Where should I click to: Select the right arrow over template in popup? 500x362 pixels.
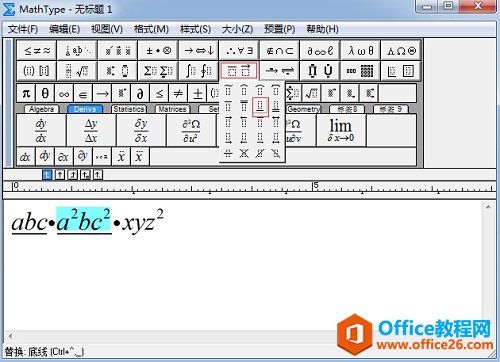[x=228, y=122]
